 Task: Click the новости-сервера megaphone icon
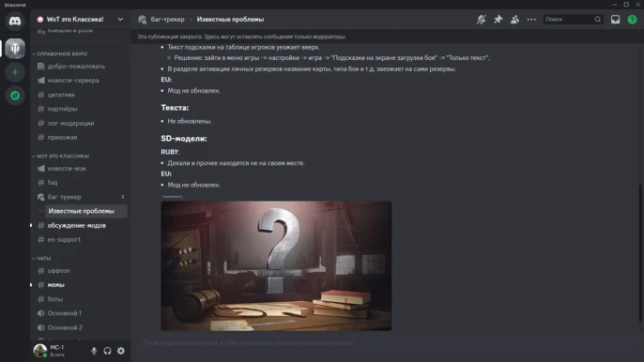[41, 81]
